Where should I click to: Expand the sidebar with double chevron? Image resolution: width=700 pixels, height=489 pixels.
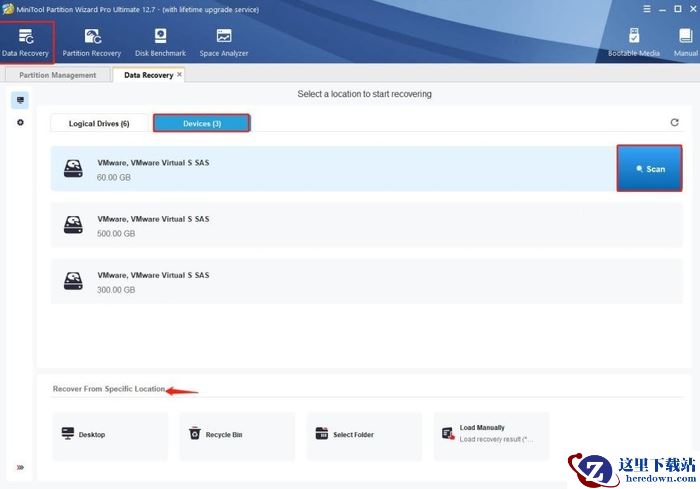20,468
